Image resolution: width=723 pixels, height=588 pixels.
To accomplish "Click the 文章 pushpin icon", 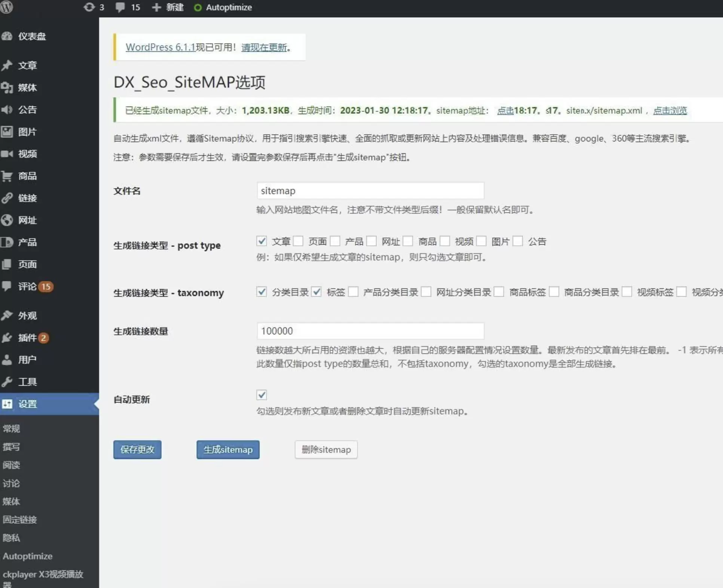I will (x=7, y=65).
